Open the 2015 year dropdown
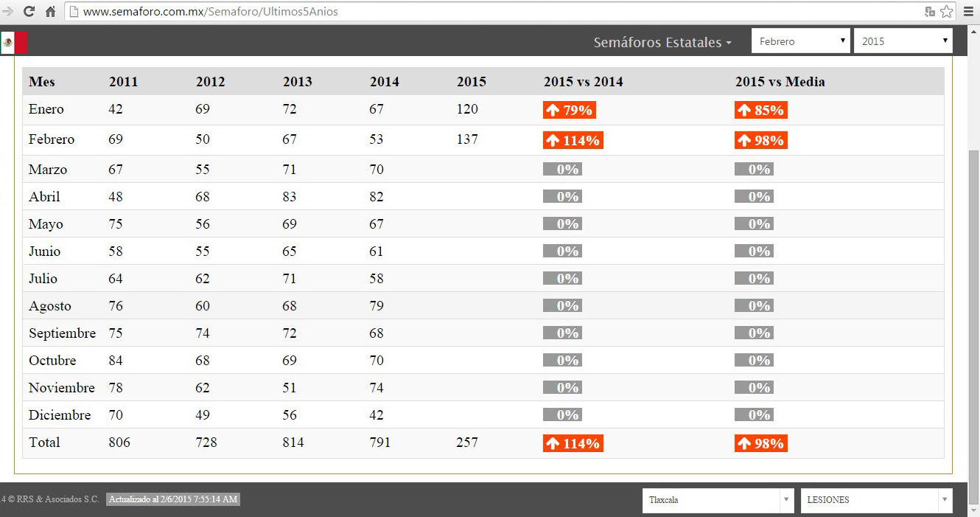The width and height of the screenshot is (980, 517). pyautogui.click(x=903, y=41)
